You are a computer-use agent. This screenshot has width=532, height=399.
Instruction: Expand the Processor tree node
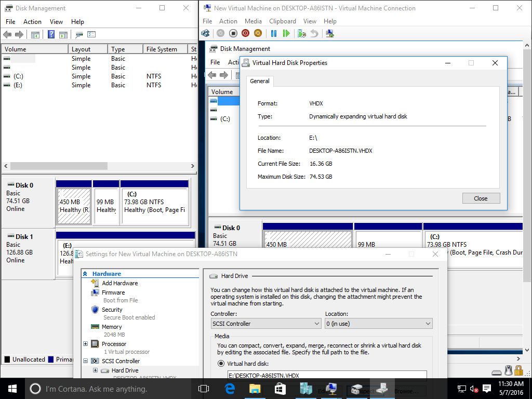tap(86, 344)
